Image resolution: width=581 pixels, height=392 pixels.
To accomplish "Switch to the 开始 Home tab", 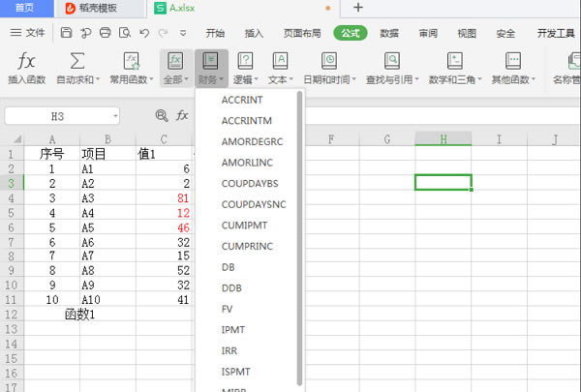I will 215,33.
